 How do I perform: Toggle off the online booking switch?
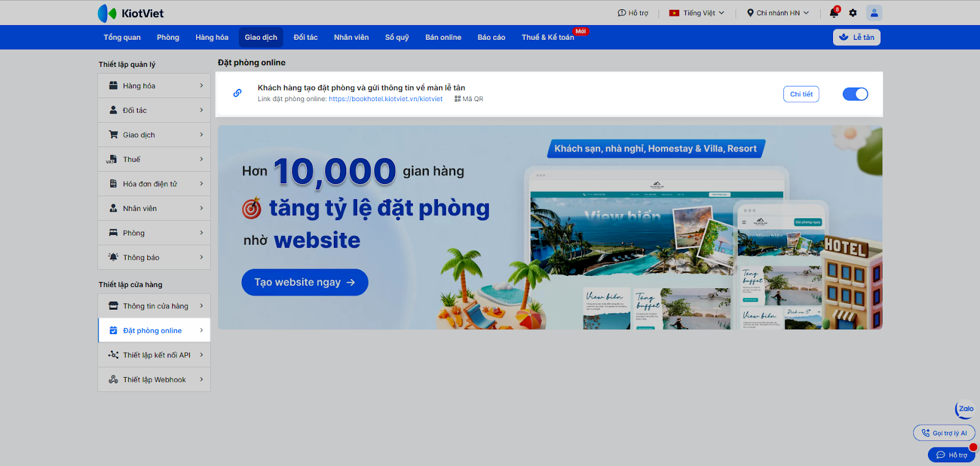coord(855,94)
